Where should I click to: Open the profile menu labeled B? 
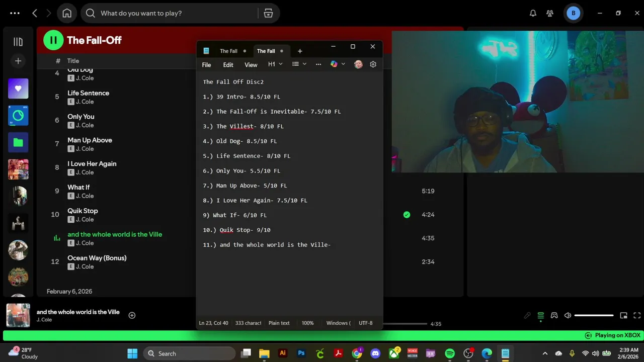point(573,13)
